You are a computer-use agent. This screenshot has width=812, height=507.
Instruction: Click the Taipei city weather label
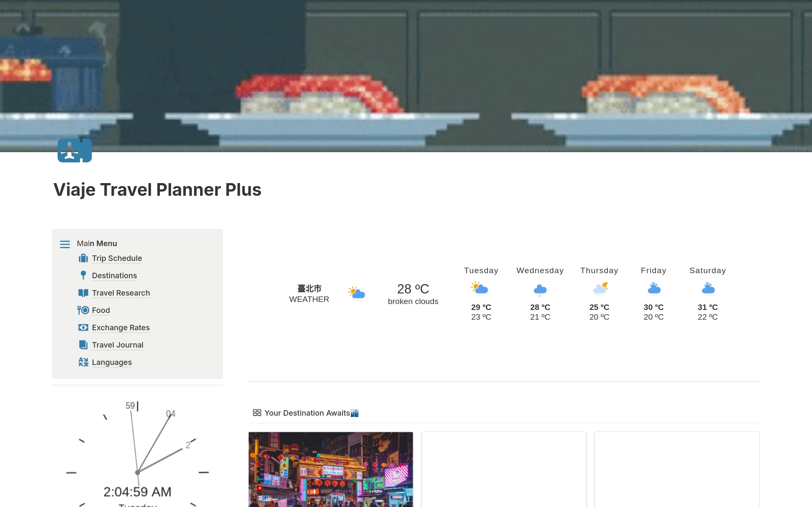(x=308, y=293)
